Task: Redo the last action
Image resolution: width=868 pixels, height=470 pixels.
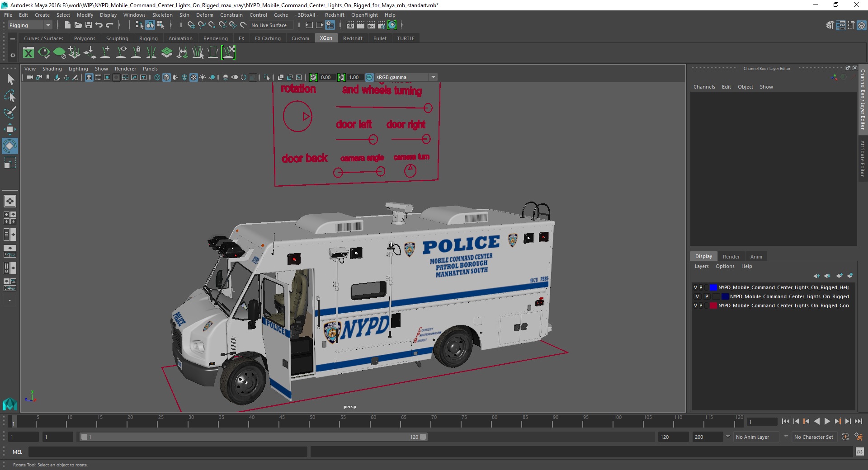Action: (x=109, y=25)
